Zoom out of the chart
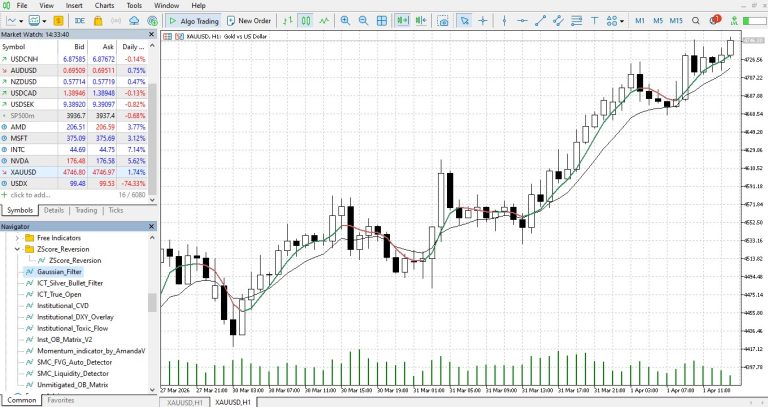This screenshot has width=768, height=407. pos(363,21)
